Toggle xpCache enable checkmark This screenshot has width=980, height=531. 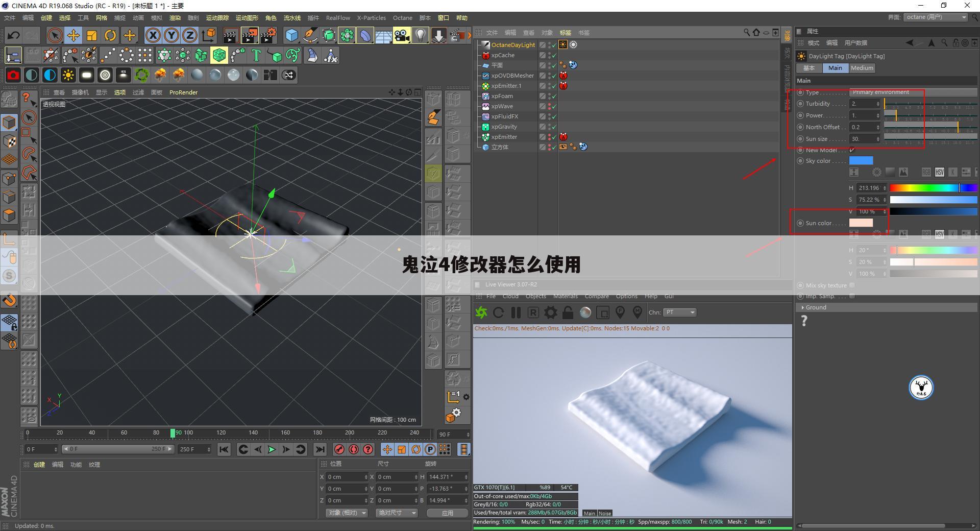click(x=554, y=55)
